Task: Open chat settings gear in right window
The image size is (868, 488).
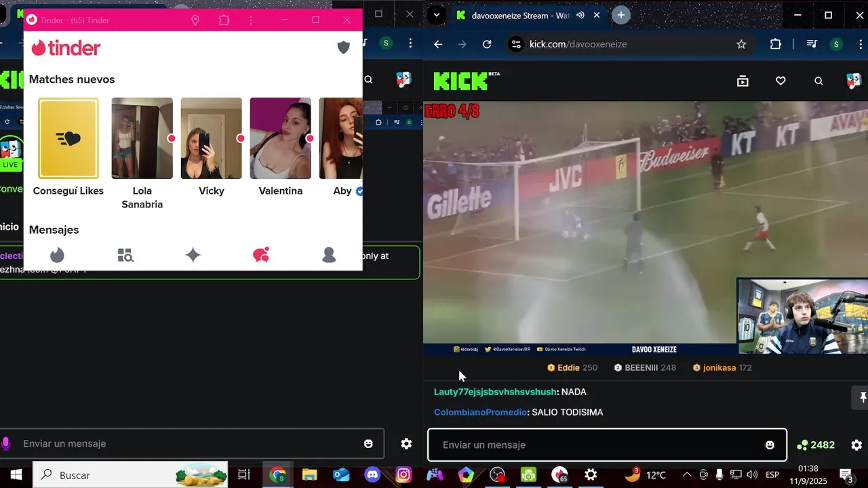Action: (856, 445)
